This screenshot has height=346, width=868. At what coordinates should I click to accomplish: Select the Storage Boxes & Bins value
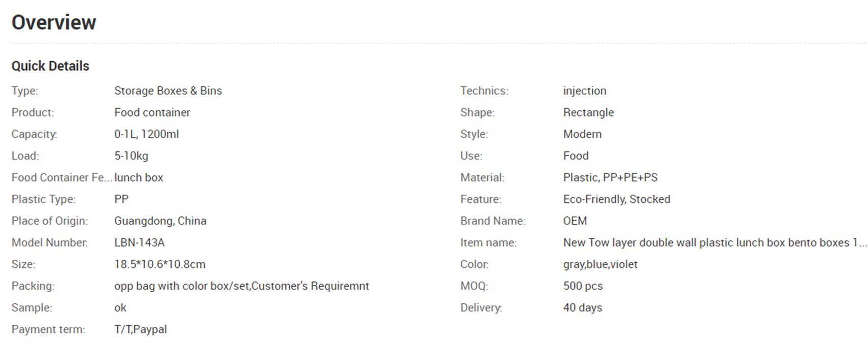tap(168, 91)
